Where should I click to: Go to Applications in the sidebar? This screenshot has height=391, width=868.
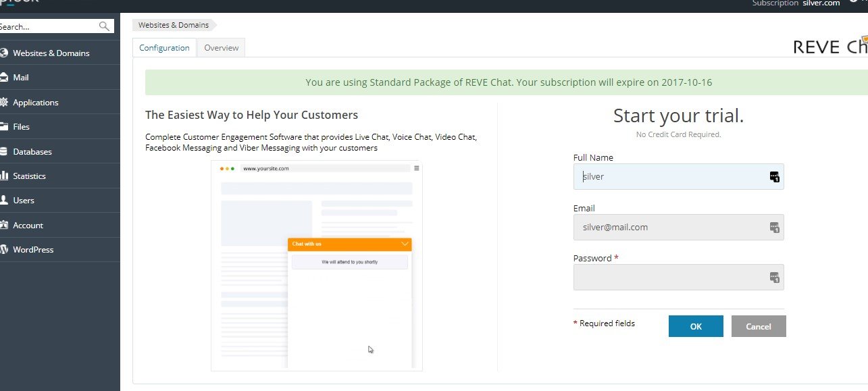point(35,103)
